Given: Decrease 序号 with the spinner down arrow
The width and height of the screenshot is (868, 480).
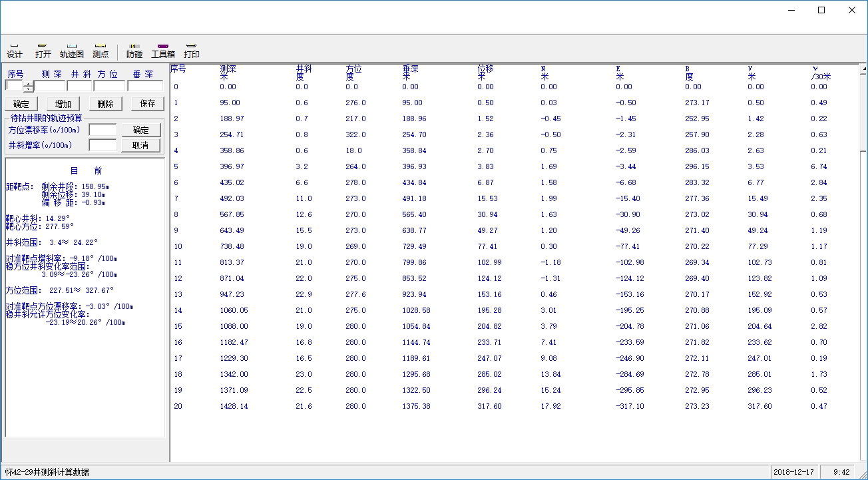Looking at the screenshot, I should pyautogui.click(x=28, y=89).
